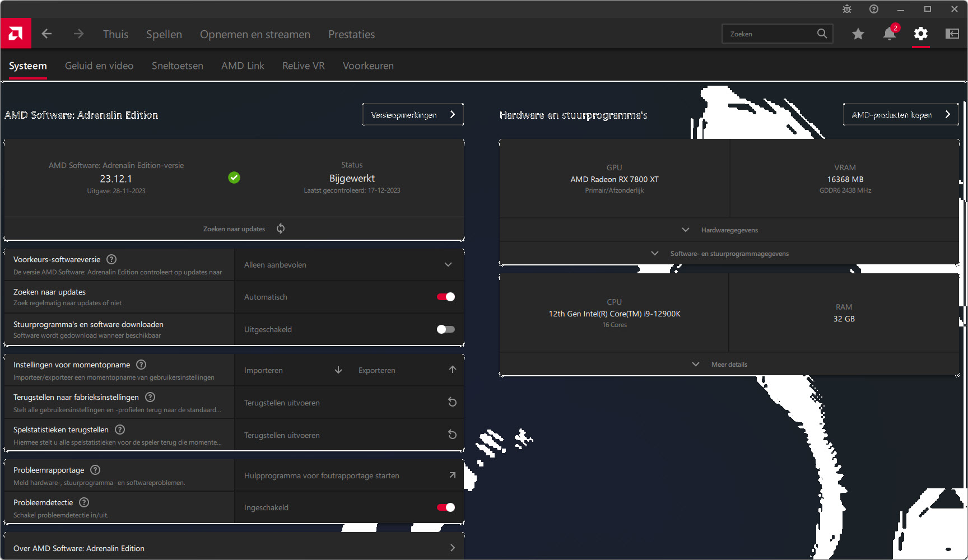This screenshot has width=968, height=560.
Task: Open help question mark in title bar
Action: (x=874, y=9)
